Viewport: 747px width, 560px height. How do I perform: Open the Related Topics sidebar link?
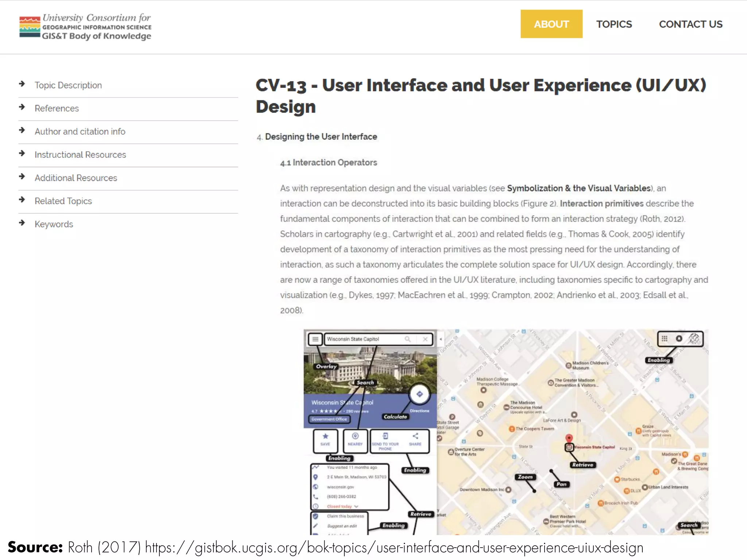(x=63, y=201)
